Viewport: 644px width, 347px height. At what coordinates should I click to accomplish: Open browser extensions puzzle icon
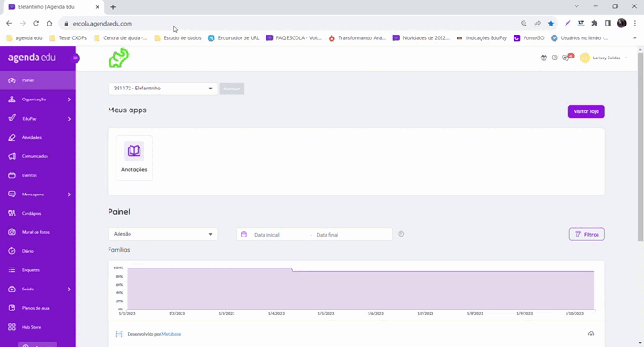[x=595, y=24]
